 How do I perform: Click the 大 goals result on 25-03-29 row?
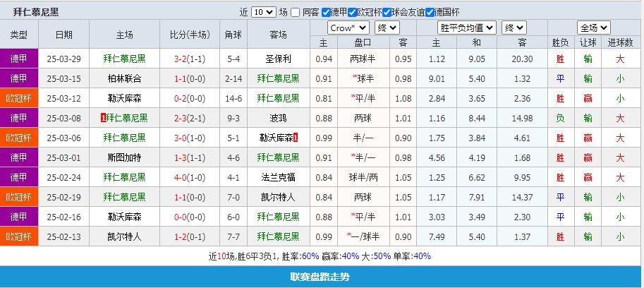(x=620, y=59)
